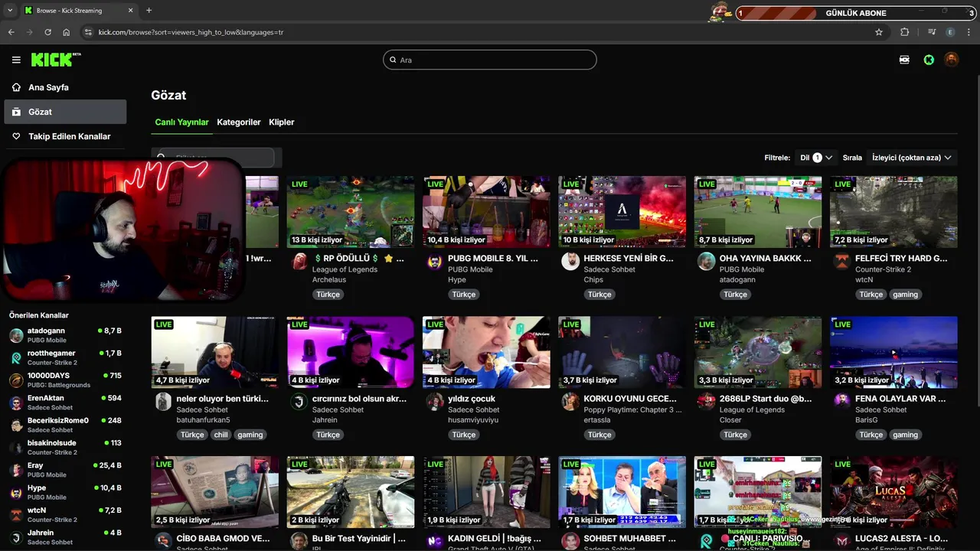Open wtcN avatar beside FELFECİ TRY HARD
Image resolution: width=980 pixels, height=551 pixels.
pyautogui.click(x=842, y=262)
